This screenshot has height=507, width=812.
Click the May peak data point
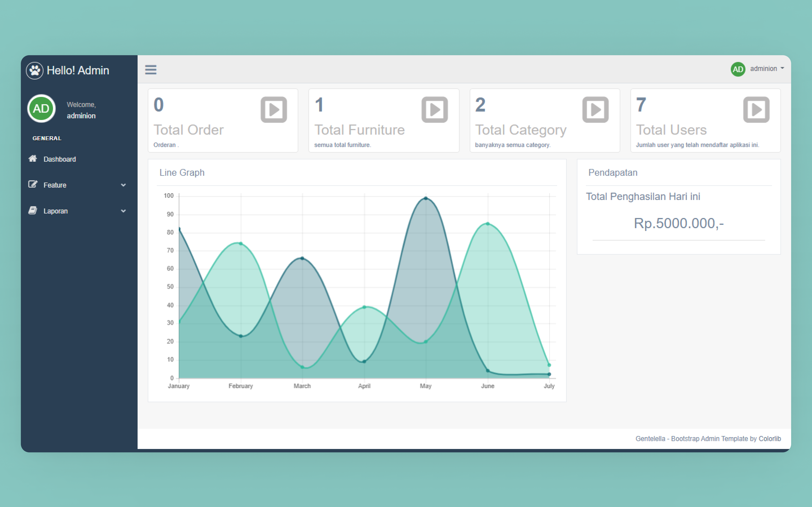point(426,198)
